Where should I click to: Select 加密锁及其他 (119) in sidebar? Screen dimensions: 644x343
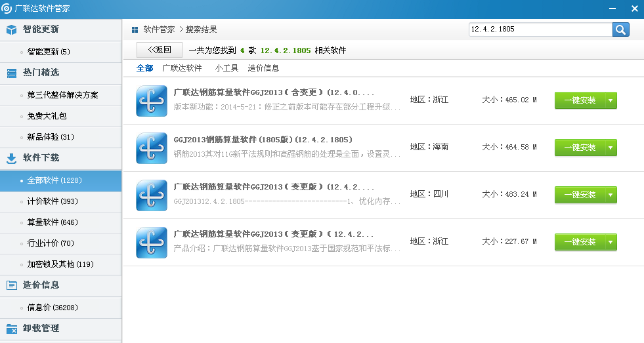(61, 264)
